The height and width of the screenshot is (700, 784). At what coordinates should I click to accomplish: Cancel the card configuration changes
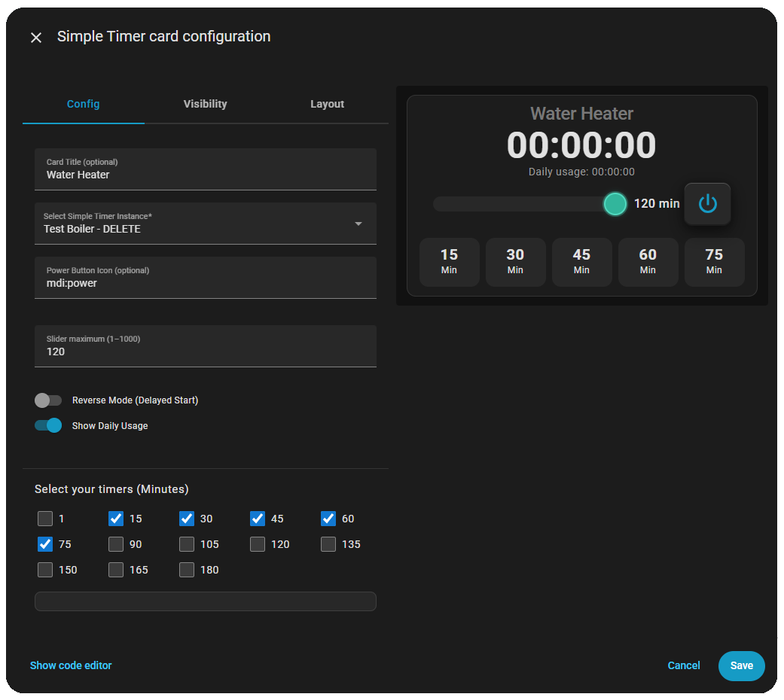(684, 665)
